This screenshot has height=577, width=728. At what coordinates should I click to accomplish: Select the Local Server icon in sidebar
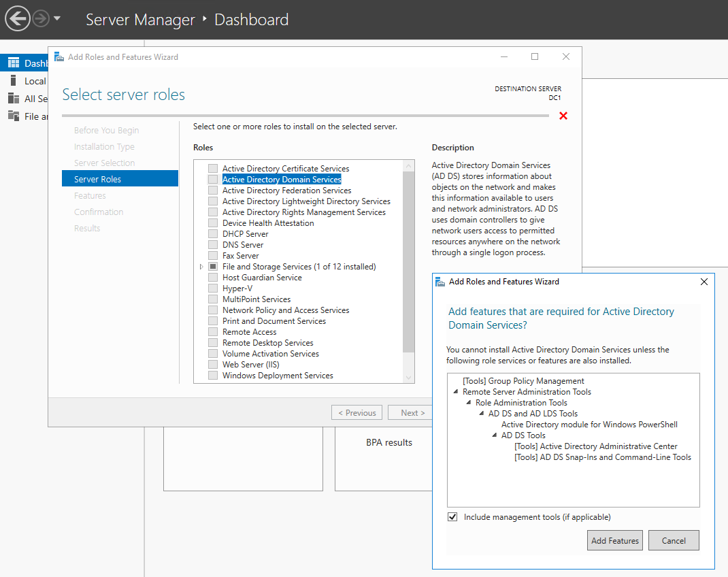(14, 80)
